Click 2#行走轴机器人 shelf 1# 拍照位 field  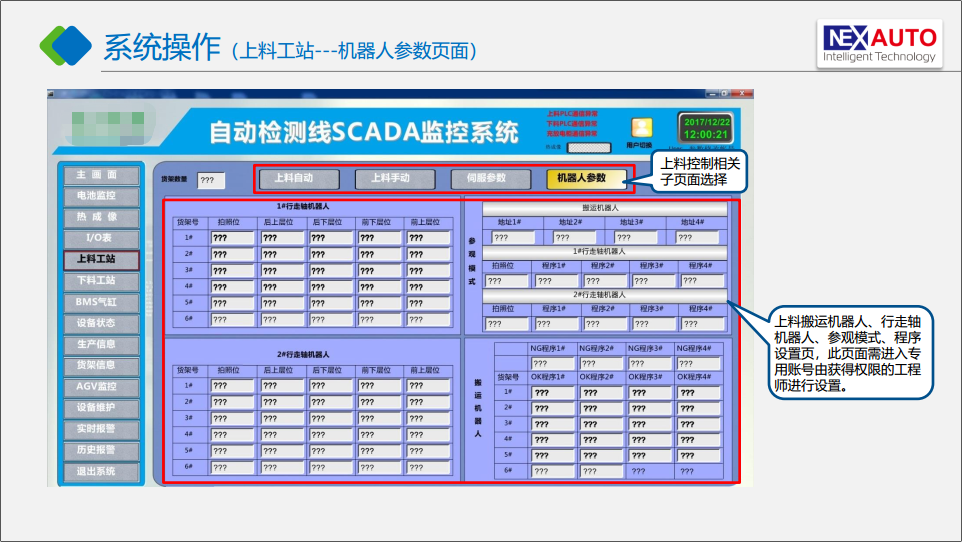pyautogui.click(x=233, y=386)
